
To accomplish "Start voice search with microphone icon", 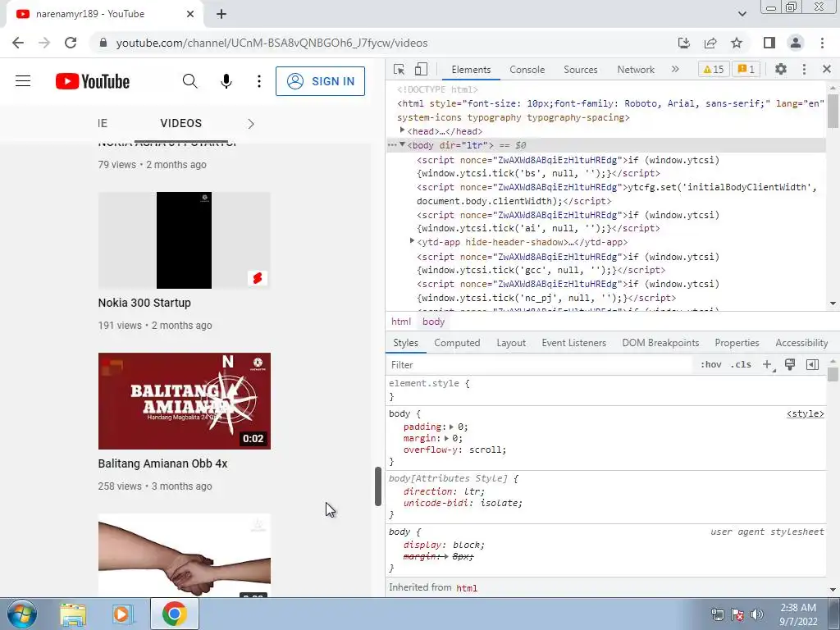I will coord(226,81).
